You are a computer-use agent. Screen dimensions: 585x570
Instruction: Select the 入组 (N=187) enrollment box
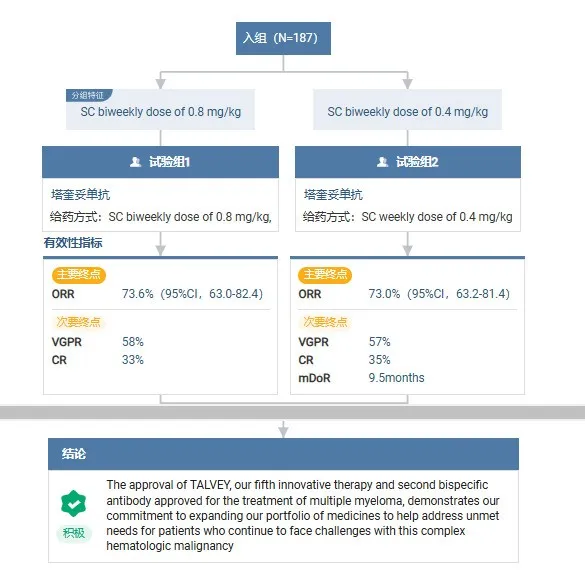(x=283, y=38)
